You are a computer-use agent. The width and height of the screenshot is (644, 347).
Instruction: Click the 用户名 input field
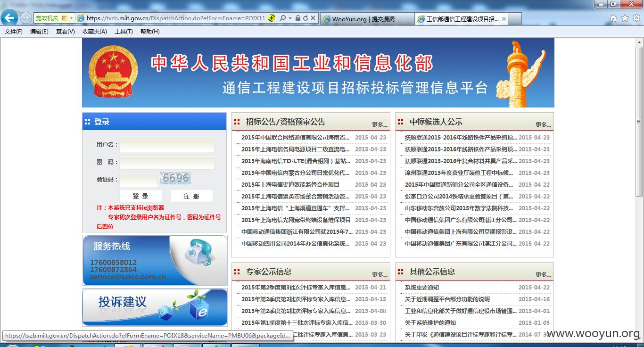167,145
